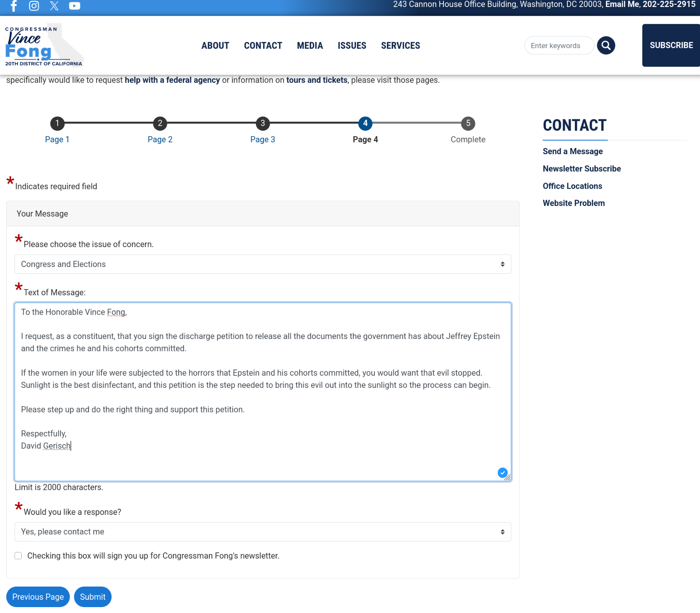Open the X (Twitter) social icon
The height and width of the screenshot is (613, 700).
pos(54,6)
